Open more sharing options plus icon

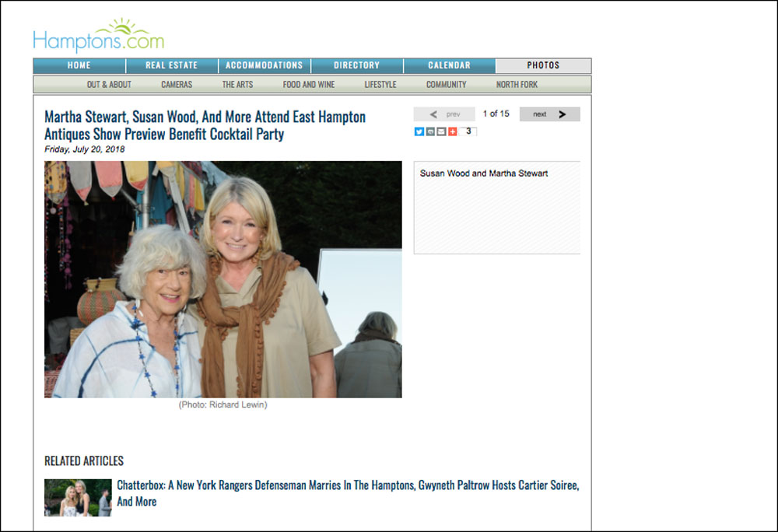(452, 131)
